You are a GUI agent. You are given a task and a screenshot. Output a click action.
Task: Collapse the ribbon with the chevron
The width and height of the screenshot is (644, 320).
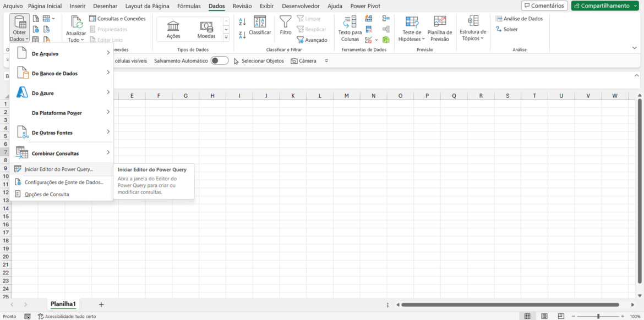[x=635, y=48]
